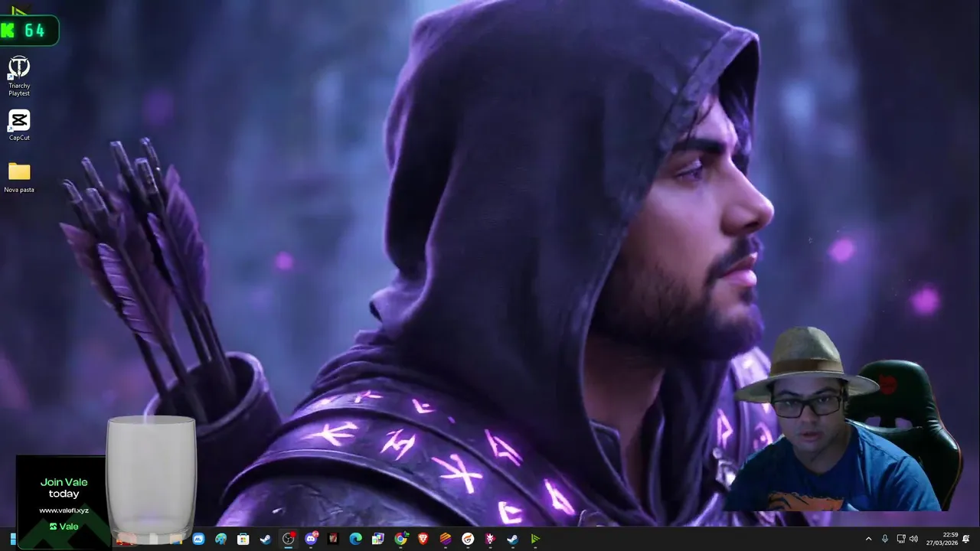Open Google Chrome from the taskbar
Image resolution: width=980 pixels, height=551 pixels.
click(x=400, y=539)
